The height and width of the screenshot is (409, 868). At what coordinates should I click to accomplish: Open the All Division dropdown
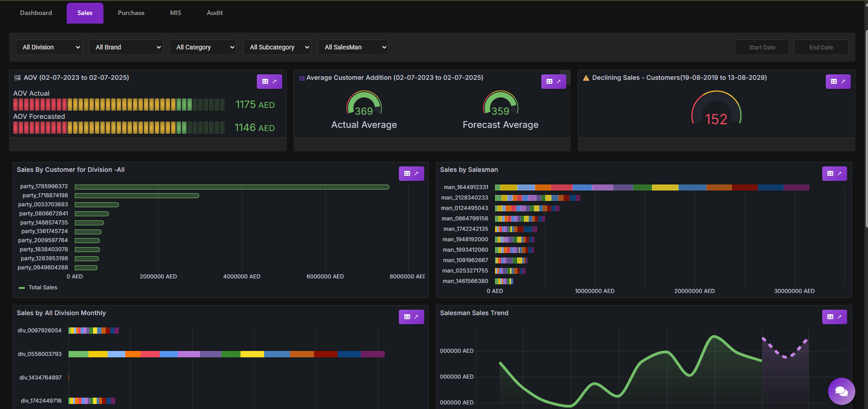tap(49, 47)
